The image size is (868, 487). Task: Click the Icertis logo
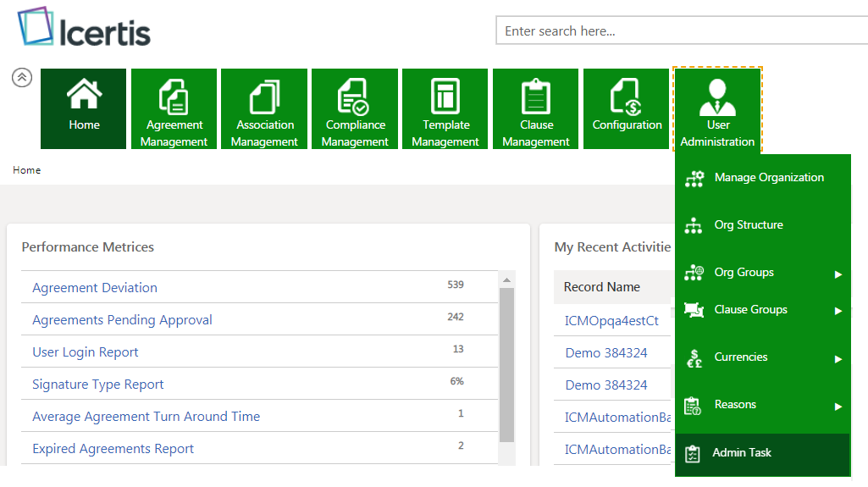pos(84,29)
